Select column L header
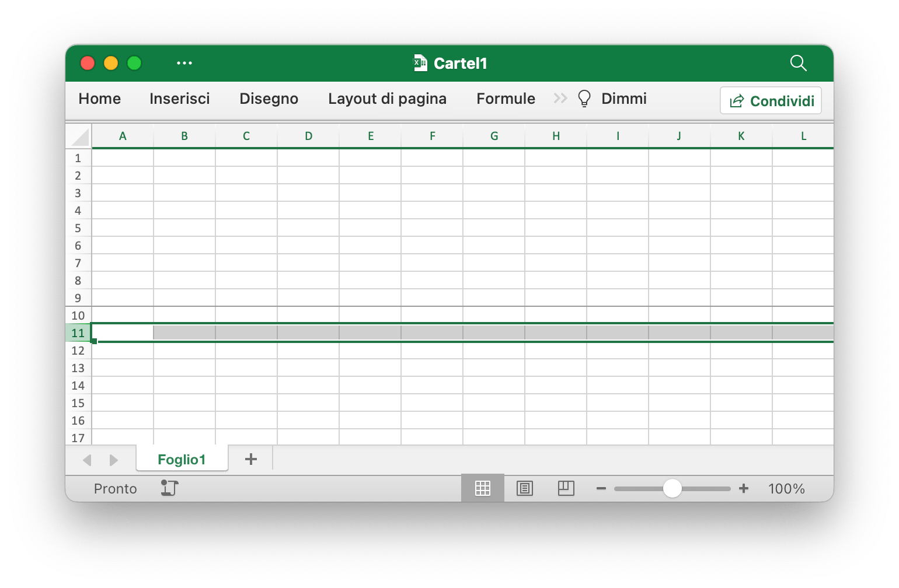Viewport: 899px width, 588px height. tap(803, 136)
